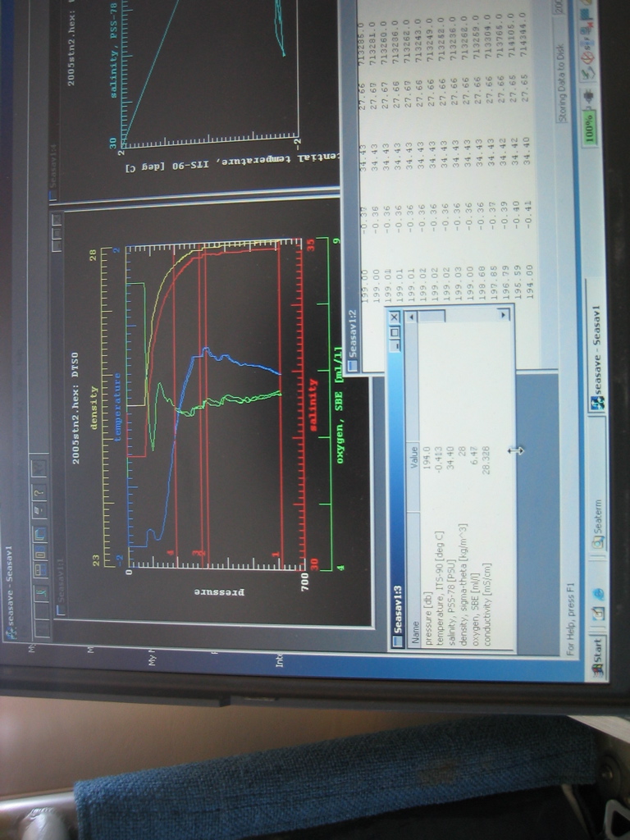Select the 'temperature, ITS-90 [deg C]' row
This screenshot has width=630, height=840.
(x=440, y=588)
